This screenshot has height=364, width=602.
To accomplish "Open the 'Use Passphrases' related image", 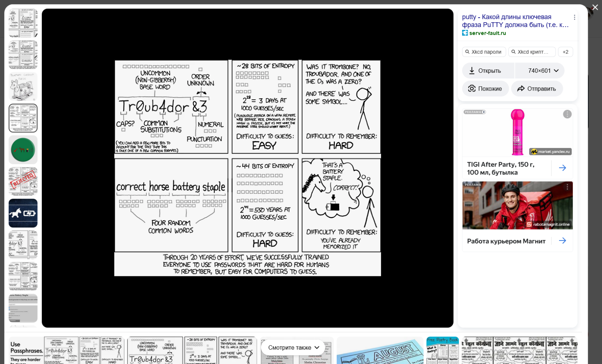I will 66,350.
